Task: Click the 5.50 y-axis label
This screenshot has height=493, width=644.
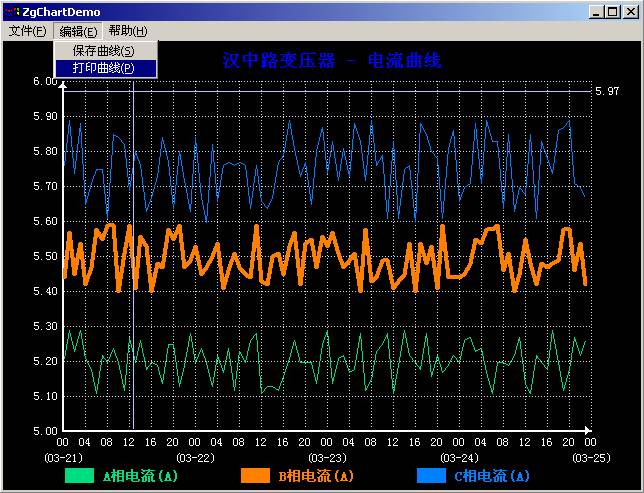Action: (45, 256)
